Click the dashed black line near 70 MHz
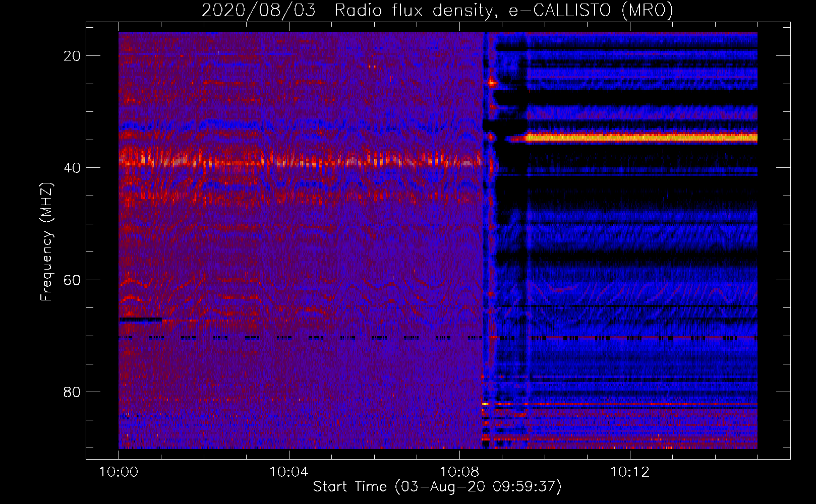Image resolution: width=816 pixels, height=504 pixels. pyautogui.click(x=438, y=338)
